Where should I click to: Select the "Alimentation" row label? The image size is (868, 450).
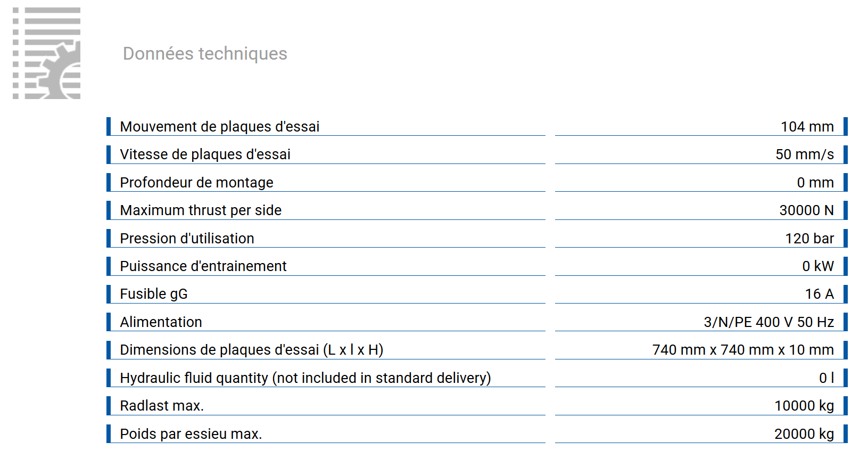coord(161,322)
